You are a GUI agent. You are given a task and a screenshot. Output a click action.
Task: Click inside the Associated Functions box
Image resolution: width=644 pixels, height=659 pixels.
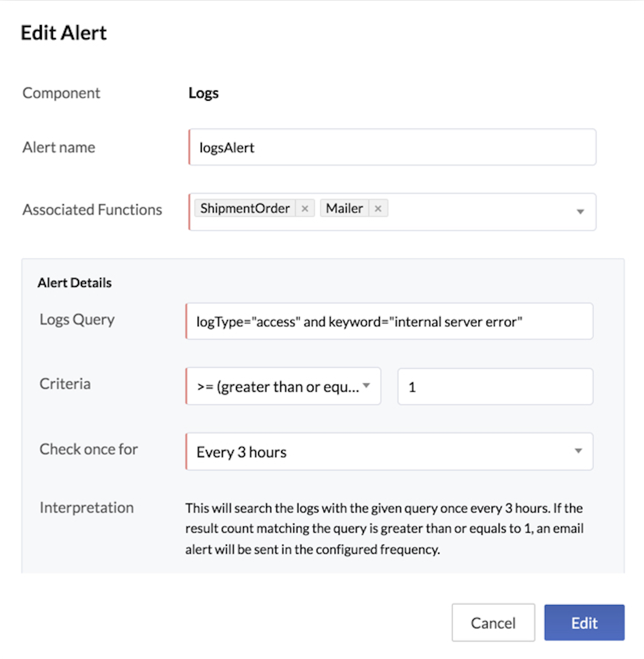tap(478, 211)
